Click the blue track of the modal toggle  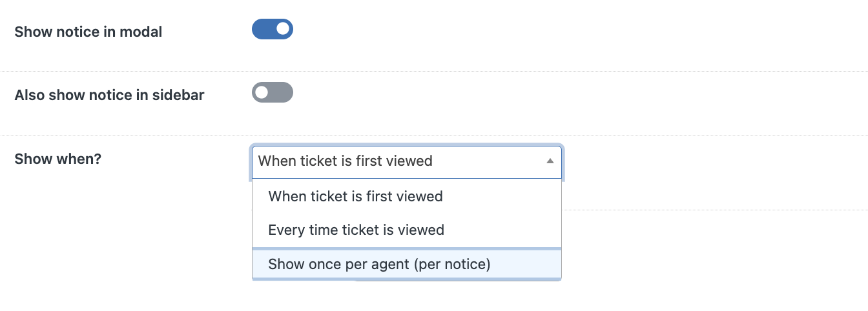[x=263, y=29]
